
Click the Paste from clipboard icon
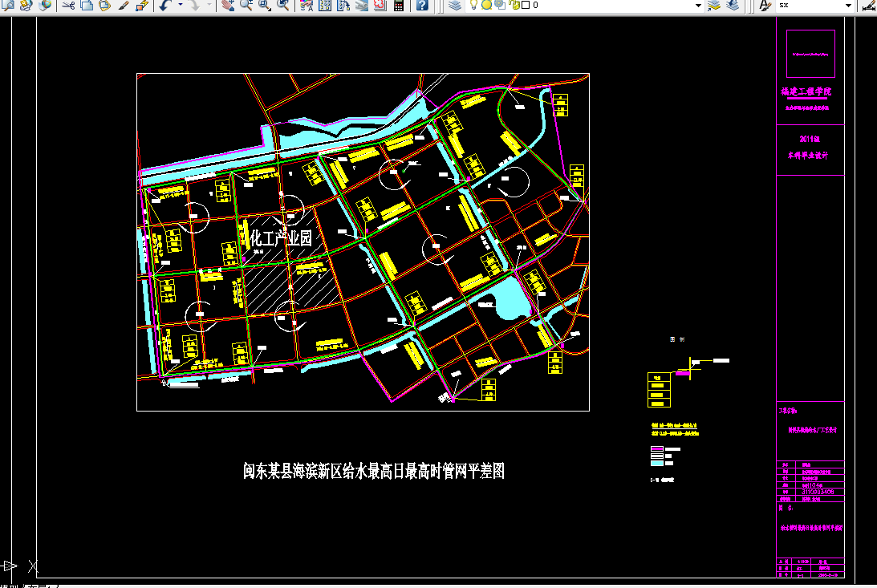(105, 5)
